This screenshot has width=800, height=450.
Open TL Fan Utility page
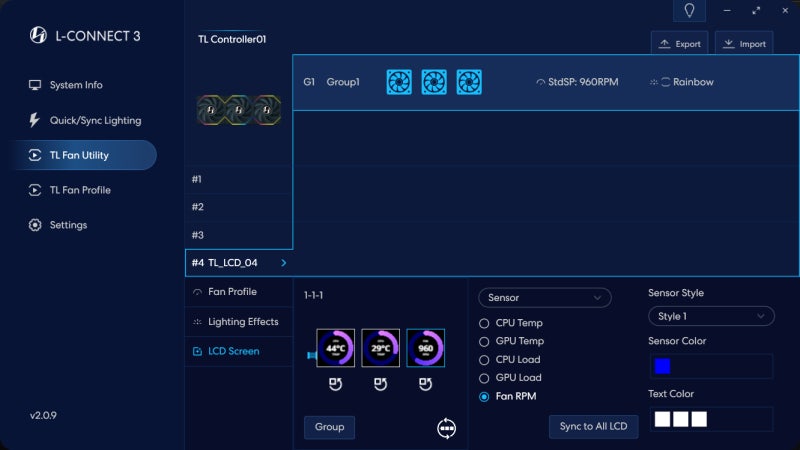pos(85,155)
